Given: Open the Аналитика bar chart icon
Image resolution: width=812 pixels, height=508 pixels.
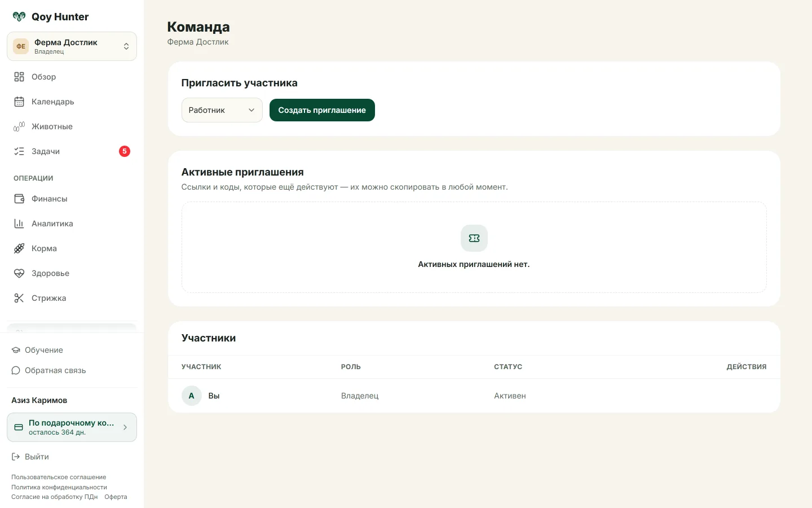Looking at the screenshot, I should tap(19, 224).
